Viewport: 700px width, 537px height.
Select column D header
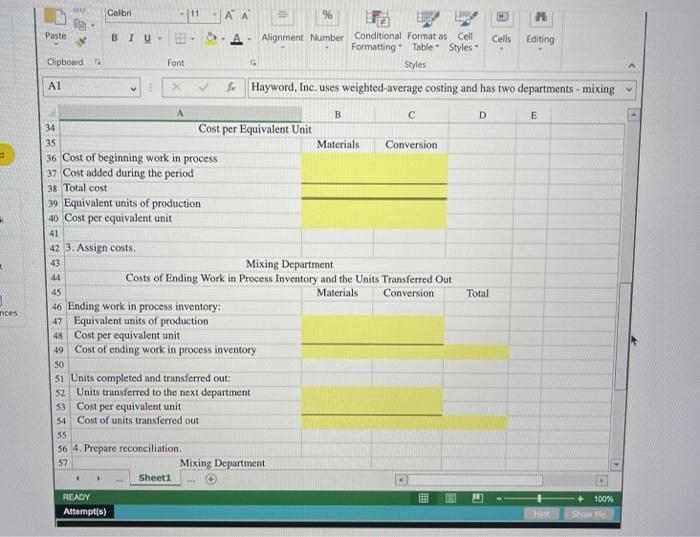tap(482, 115)
